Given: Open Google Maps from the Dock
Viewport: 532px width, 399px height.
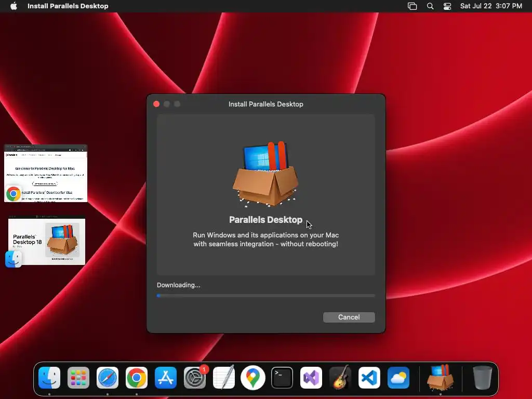Looking at the screenshot, I should [x=253, y=378].
